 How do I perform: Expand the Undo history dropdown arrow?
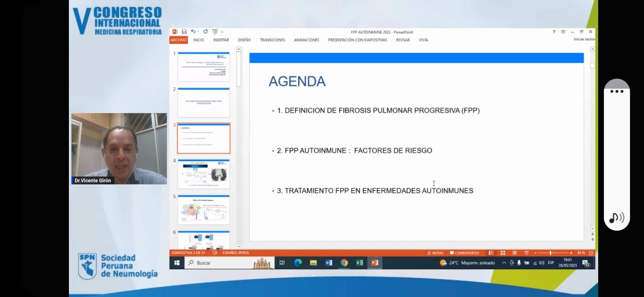(198, 32)
